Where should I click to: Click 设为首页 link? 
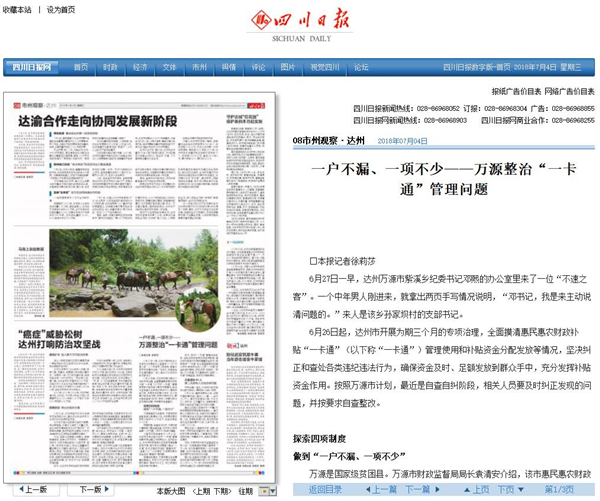[x=61, y=10]
